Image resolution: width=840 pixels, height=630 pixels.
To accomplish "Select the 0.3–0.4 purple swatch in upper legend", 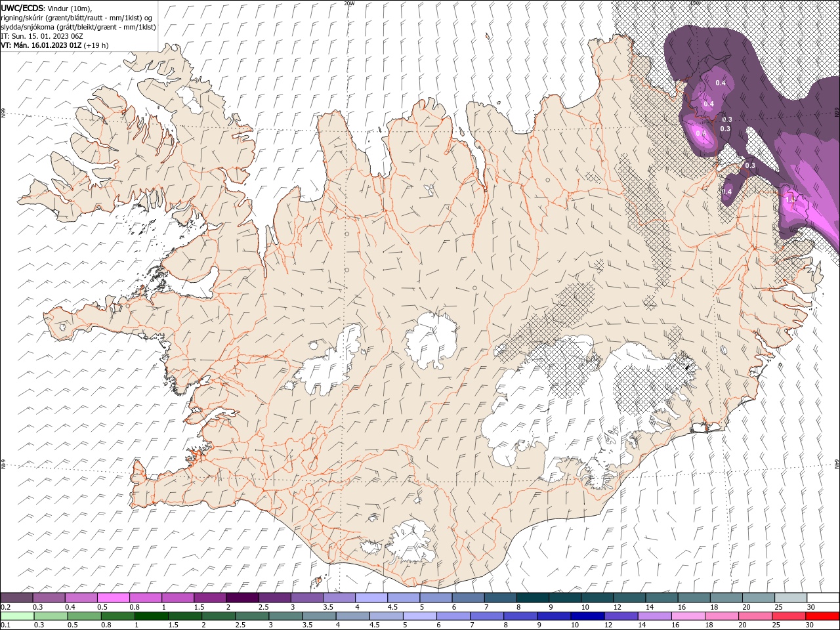I will pyautogui.click(x=49, y=598).
